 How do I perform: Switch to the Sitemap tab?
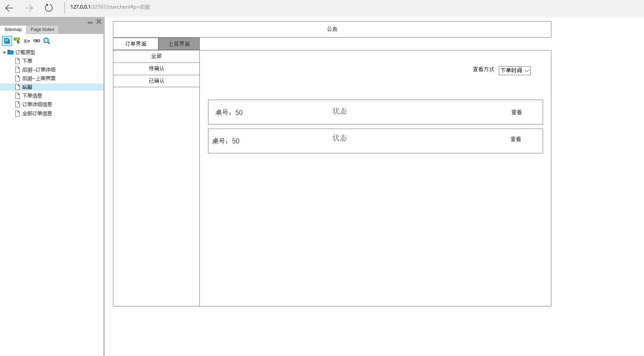coord(13,29)
